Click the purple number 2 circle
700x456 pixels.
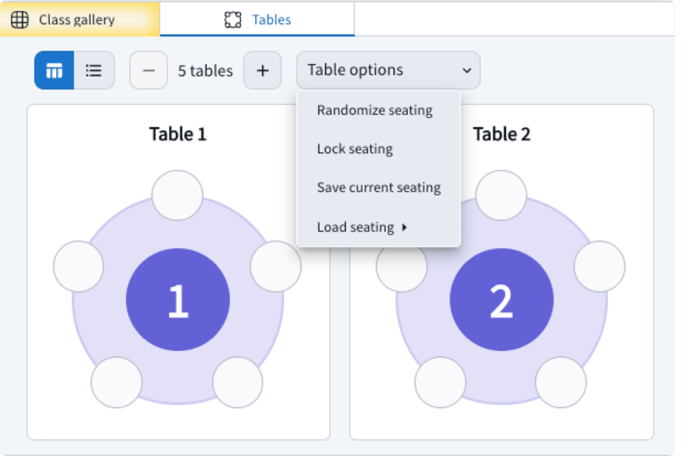(x=502, y=301)
